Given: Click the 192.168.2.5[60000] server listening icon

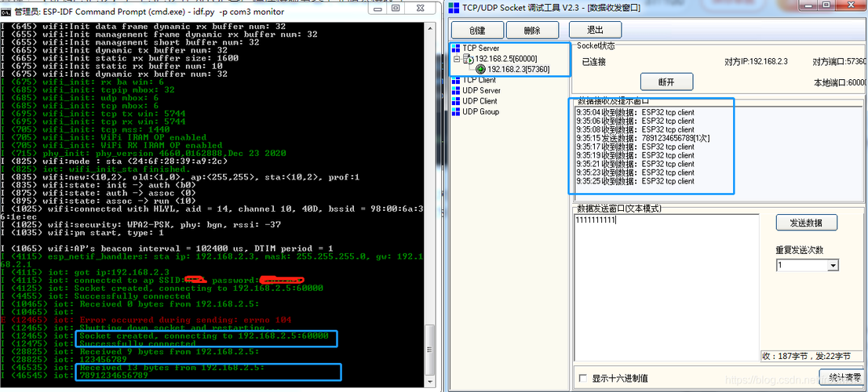Looking at the screenshot, I should coord(468,59).
